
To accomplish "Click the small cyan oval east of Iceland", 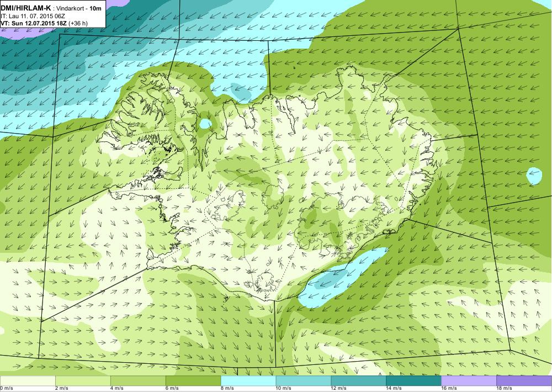I will tap(534, 176).
